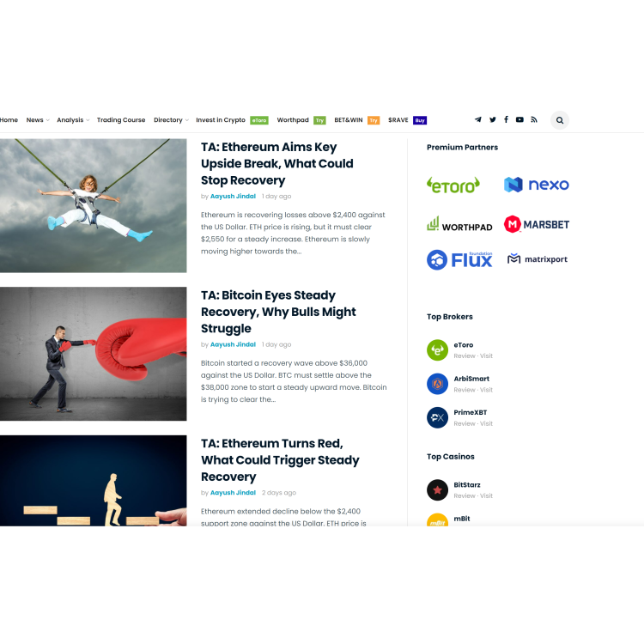
Task: Click the ArbiSmart Review link
Action: (x=464, y=390)
